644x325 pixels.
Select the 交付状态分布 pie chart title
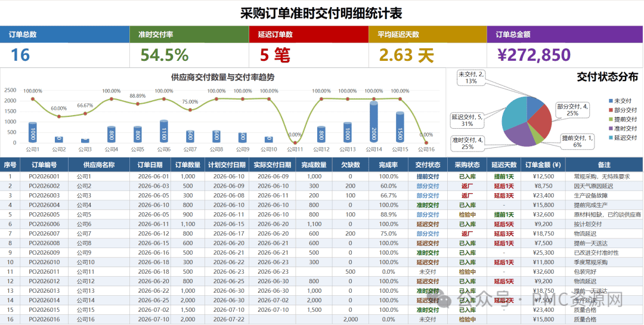coord(608,77)
